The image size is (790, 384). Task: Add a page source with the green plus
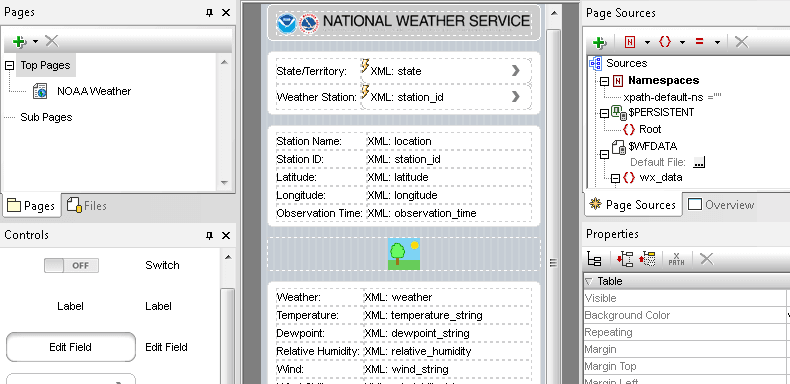[600, 42]
